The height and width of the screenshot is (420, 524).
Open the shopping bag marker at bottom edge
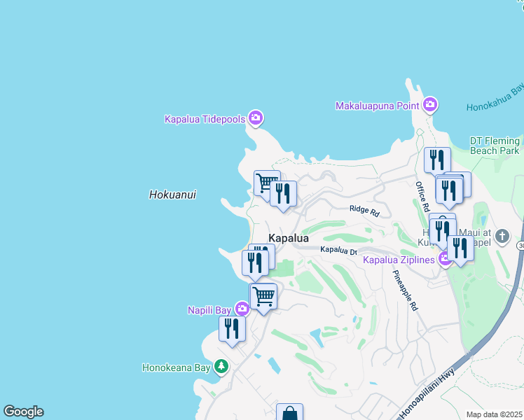(290, 412)
